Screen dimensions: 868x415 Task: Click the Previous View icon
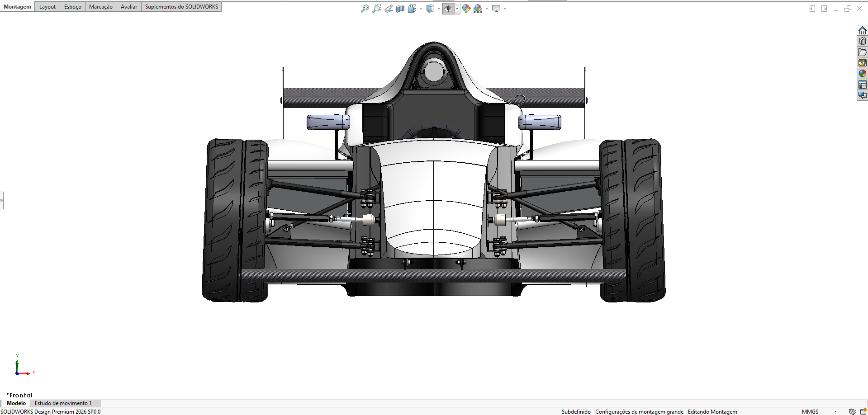click(x=389, y=9)
